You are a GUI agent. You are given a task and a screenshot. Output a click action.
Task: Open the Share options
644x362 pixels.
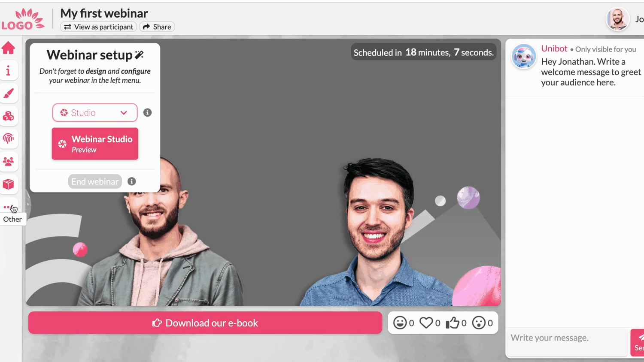(157, 27)
